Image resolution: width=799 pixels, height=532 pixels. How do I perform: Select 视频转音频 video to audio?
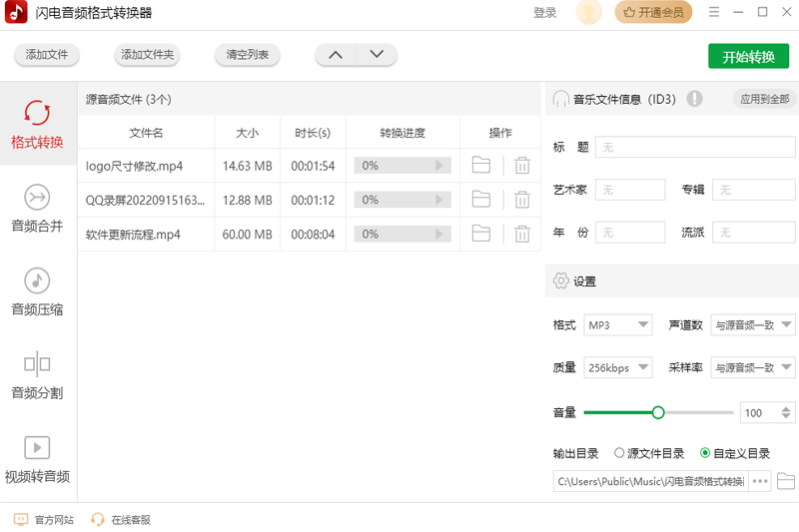37,459
